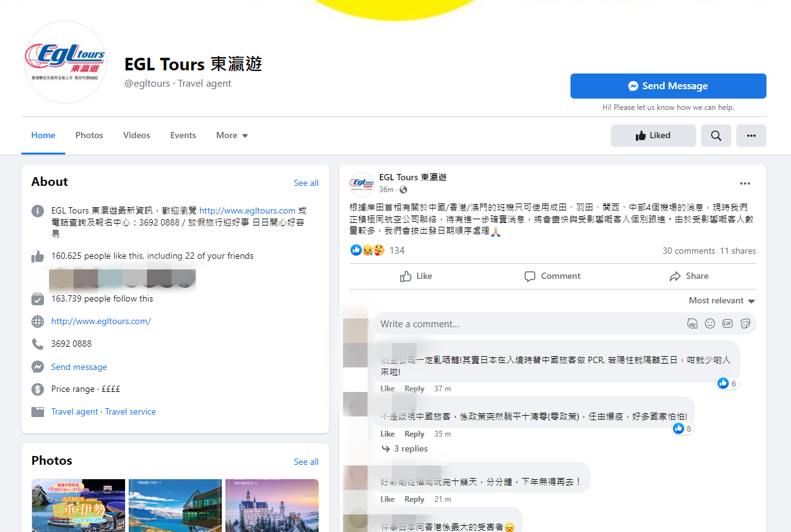Expand the More dropdown in page navigation
791x532 pixels.
pyautogui.click(x=232, y=136)
